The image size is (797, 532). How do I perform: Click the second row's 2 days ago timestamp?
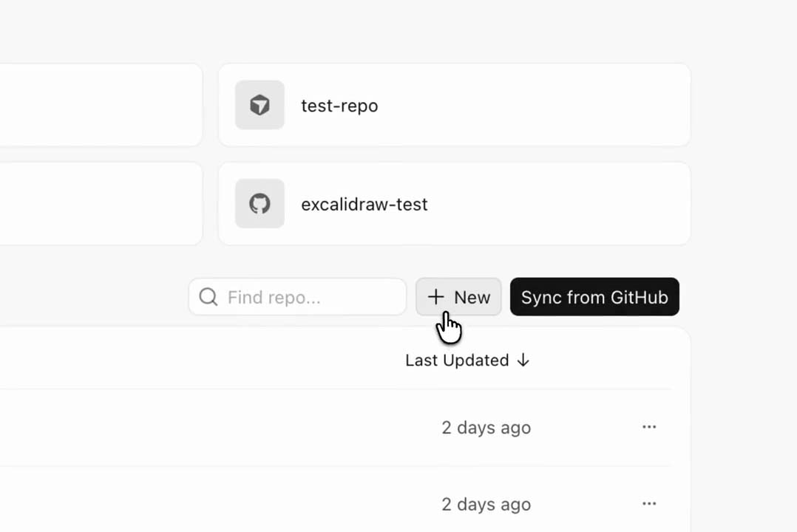point(486,504)
